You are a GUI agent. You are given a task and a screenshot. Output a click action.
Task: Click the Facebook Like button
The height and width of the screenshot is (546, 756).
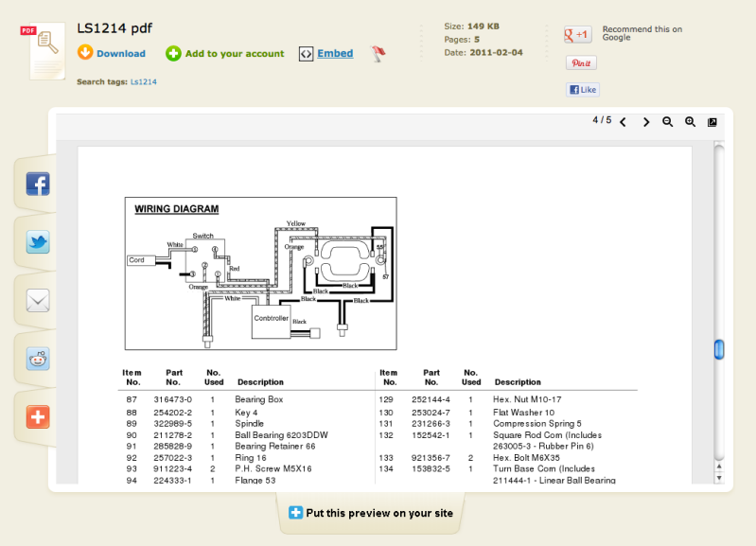[583, 90]
